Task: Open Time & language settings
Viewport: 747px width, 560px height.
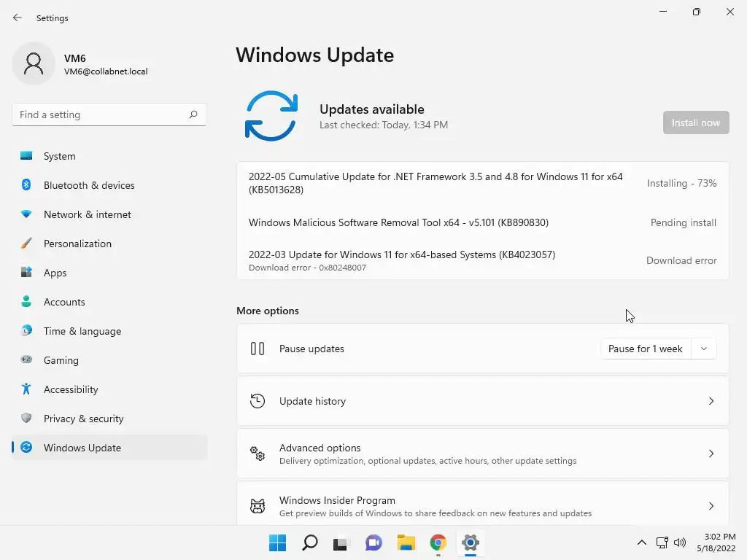Action: [109, 331]
